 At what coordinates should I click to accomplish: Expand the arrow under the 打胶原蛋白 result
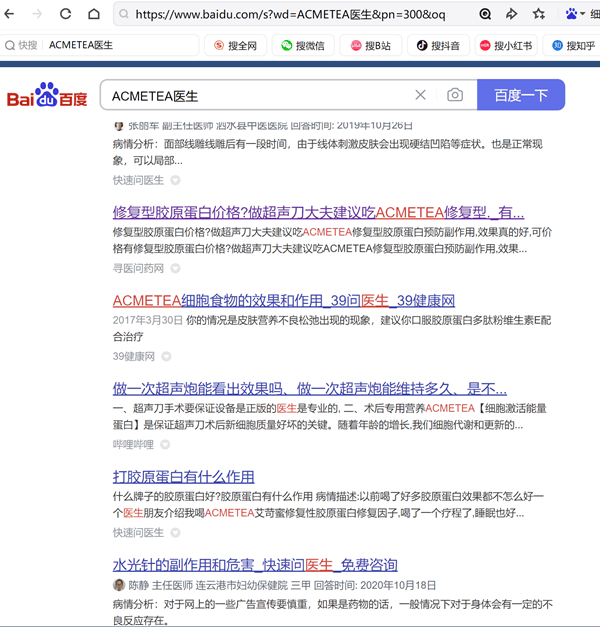coord(175,533)
